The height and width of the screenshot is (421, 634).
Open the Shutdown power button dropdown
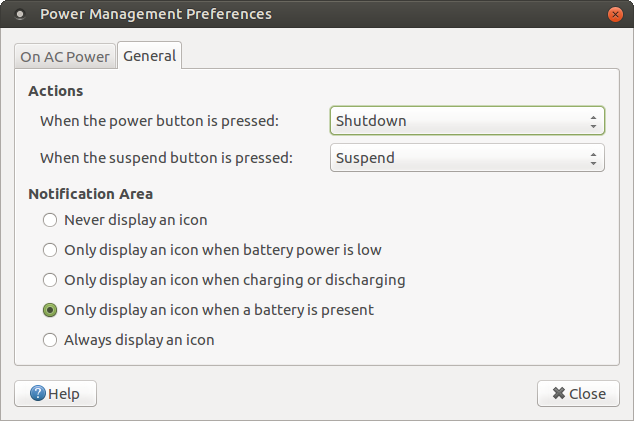pyautogui.click(x=467, y=121)
